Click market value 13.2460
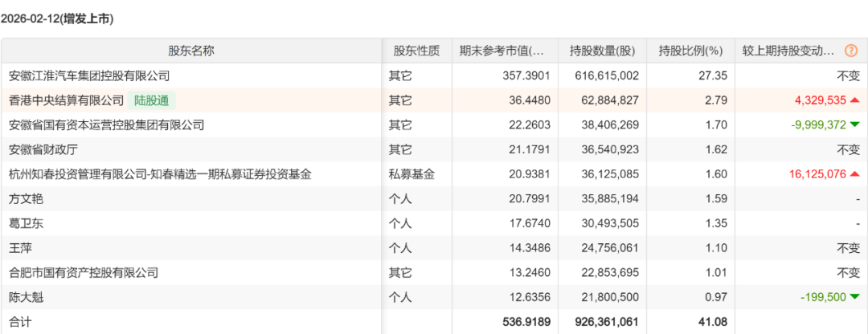Viewport: 868px width, 334px height. 530,273
